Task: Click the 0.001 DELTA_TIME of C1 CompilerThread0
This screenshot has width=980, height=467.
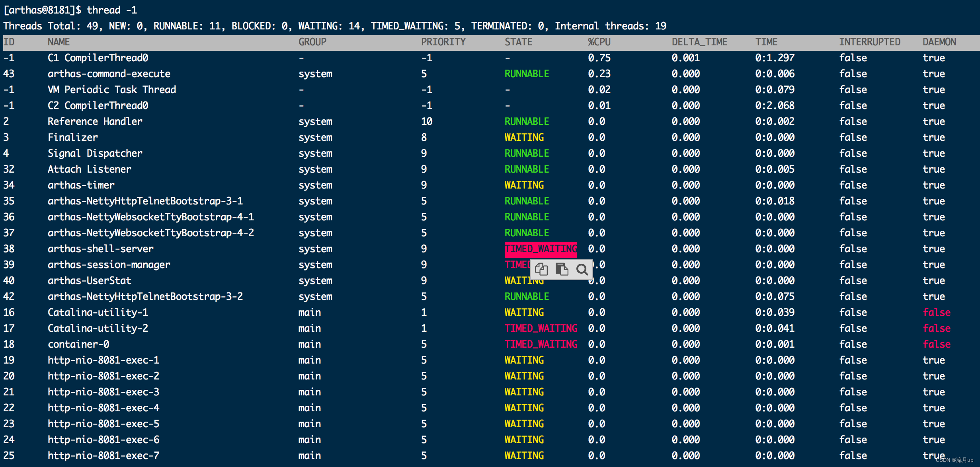Action: coord(685,58)
